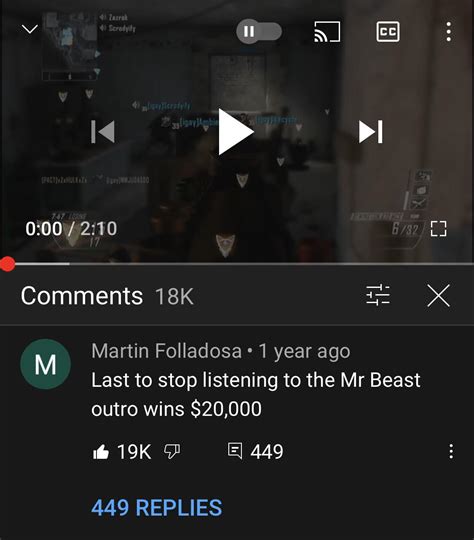Open the reply icon showing 449
Screen dimensions: 474x540
click(x=235, y=451)
